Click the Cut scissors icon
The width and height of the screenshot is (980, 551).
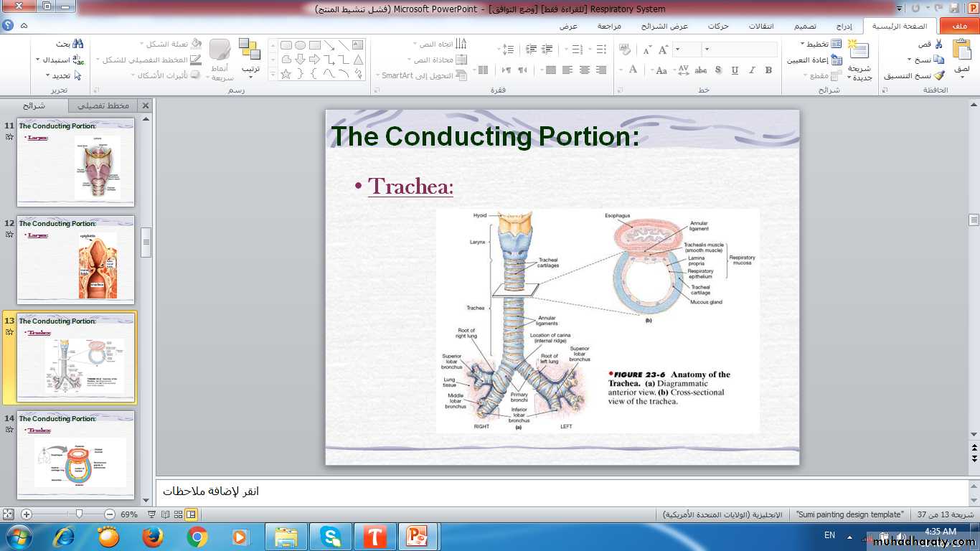(x=939, y=44)
